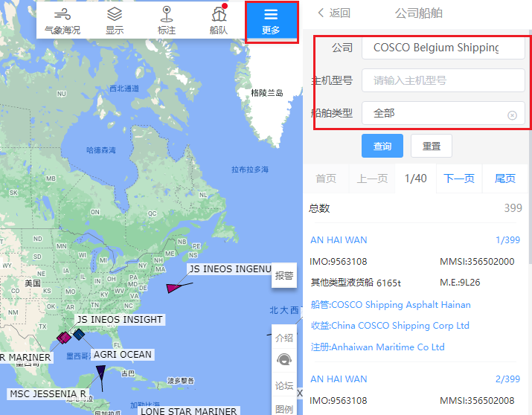Open the second AN HAI WAN entry (2/399)

339,379
